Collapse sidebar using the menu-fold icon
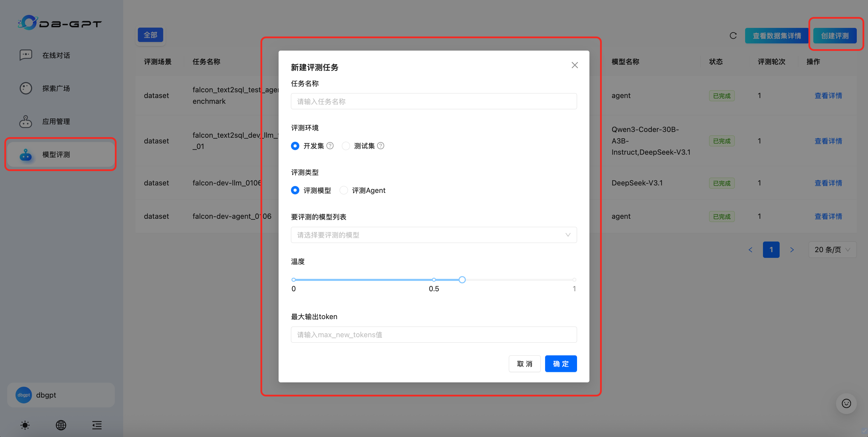 click(97, 425)
